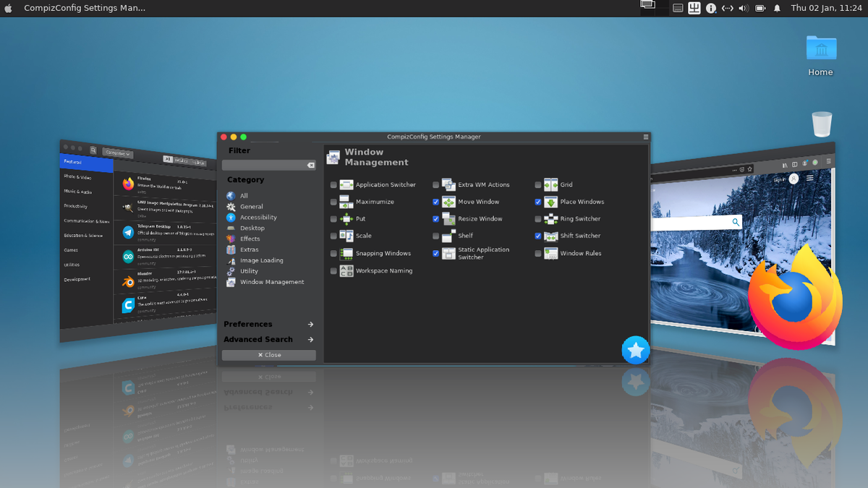Click the Snapping Windows plugin icon
The width and height of the screenshot is (868, 488).
coord(346,254)
